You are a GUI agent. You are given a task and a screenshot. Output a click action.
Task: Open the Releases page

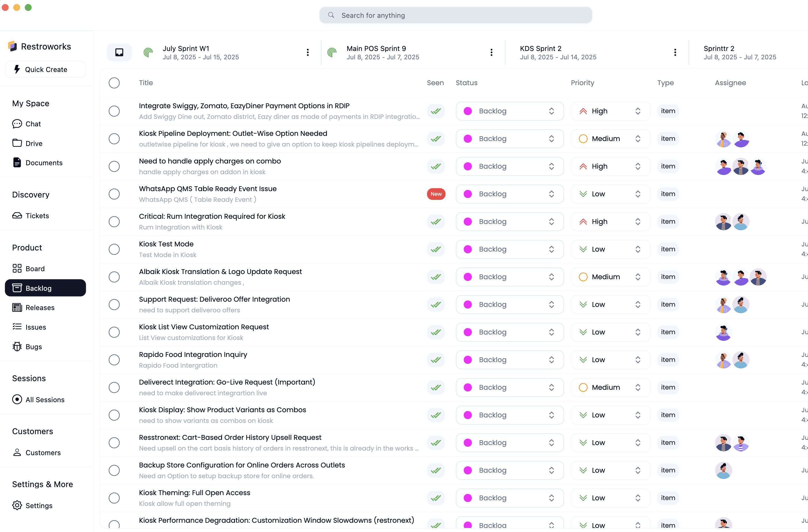40,307
